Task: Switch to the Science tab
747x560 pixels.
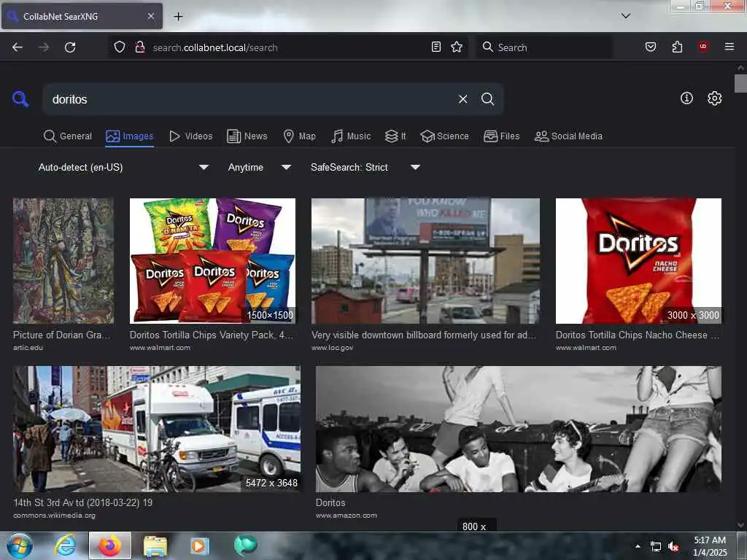Action: point(444,136)
